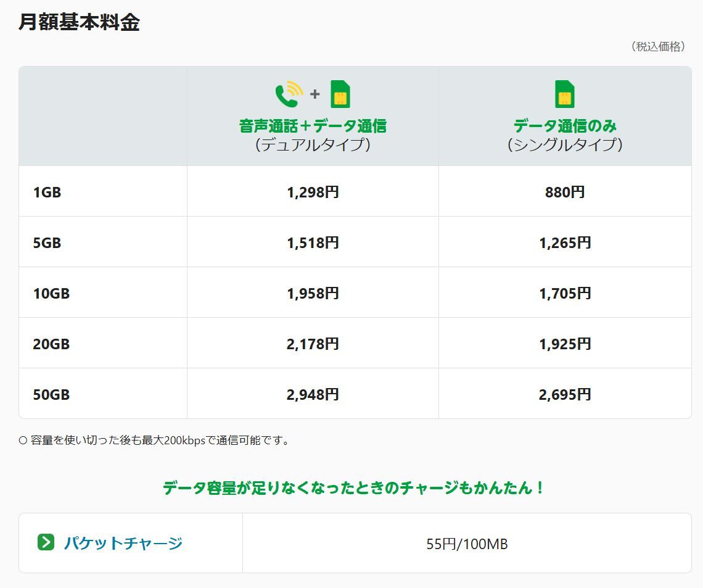
Task: Click the SIM card icon beside the plus sign
Action: (x=340, y=94)
